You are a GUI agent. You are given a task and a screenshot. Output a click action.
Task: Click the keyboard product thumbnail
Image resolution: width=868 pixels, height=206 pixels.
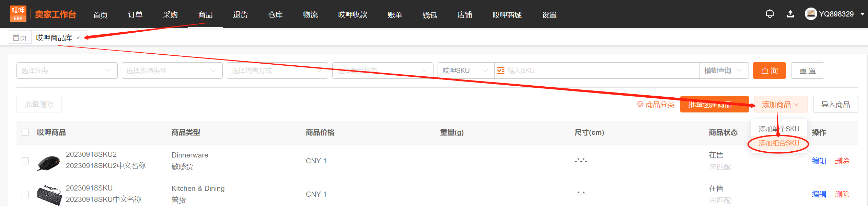click(x=49, y=195)
